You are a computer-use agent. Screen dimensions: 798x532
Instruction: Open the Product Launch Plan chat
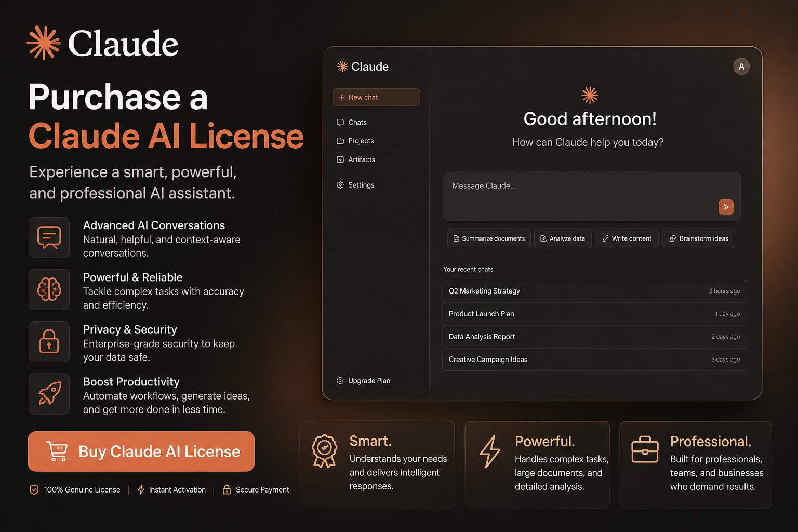coord(594,314)
